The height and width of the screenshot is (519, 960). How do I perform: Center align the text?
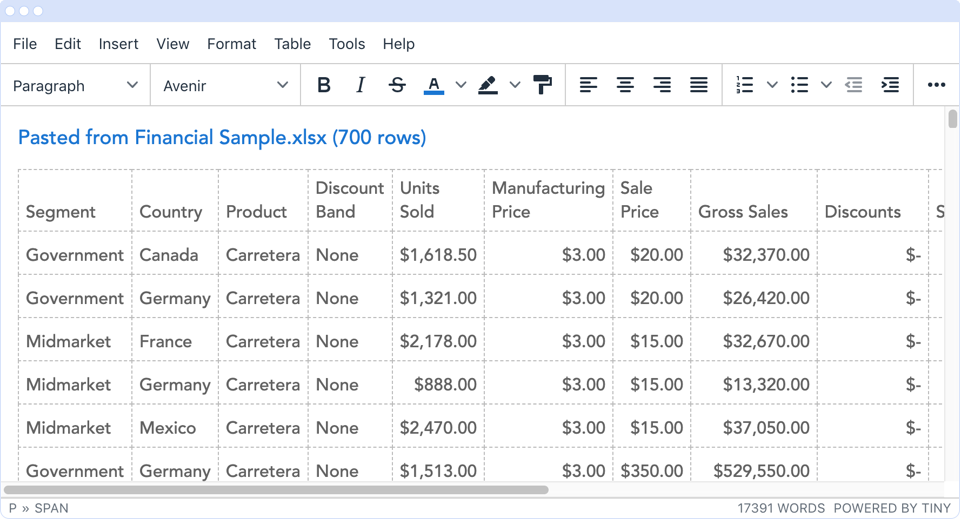pos(625,86)
